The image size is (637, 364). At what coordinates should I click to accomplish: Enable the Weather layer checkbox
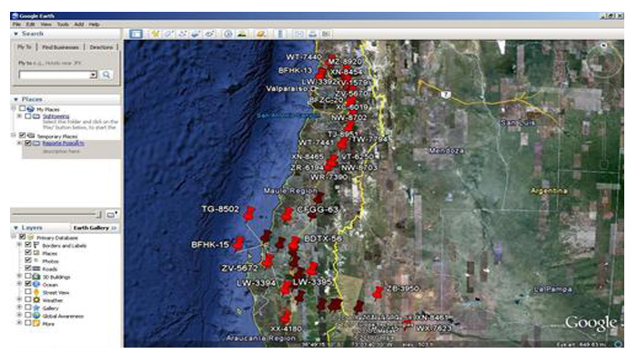28,299
